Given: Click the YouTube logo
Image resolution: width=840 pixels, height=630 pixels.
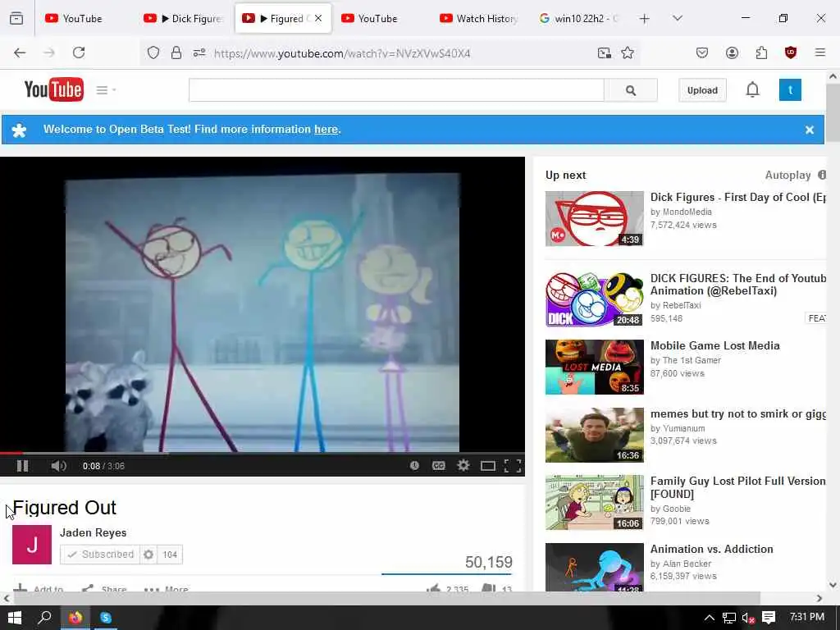Looking at the screenshot, I should coord(53,89).
